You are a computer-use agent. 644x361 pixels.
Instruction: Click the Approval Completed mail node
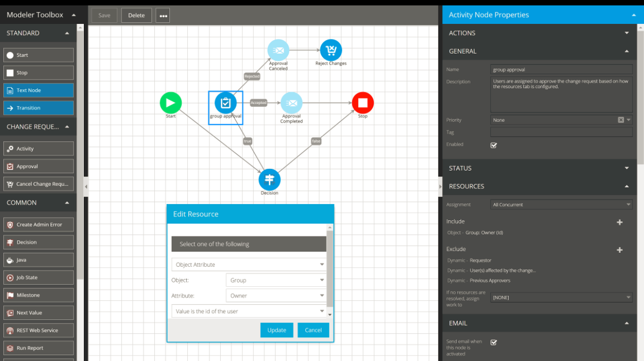291,103
